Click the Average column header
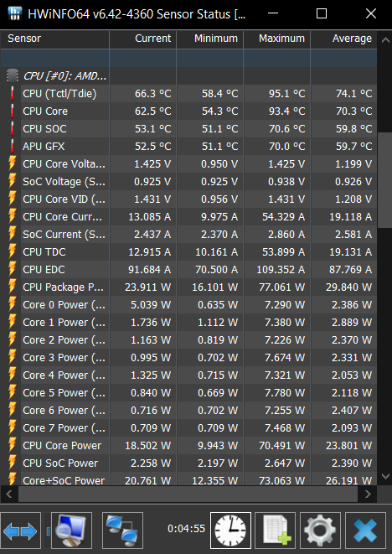 [x=344, y=39]
